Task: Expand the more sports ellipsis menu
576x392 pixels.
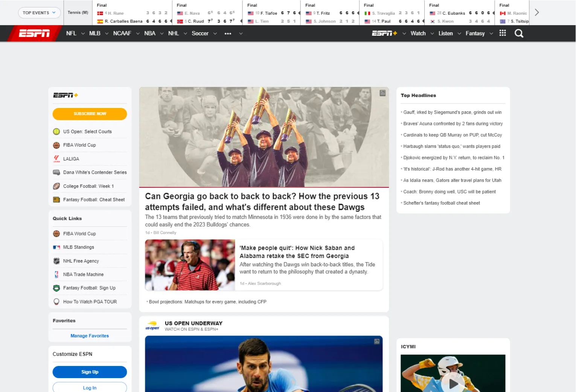Action: tap(228, 33)
